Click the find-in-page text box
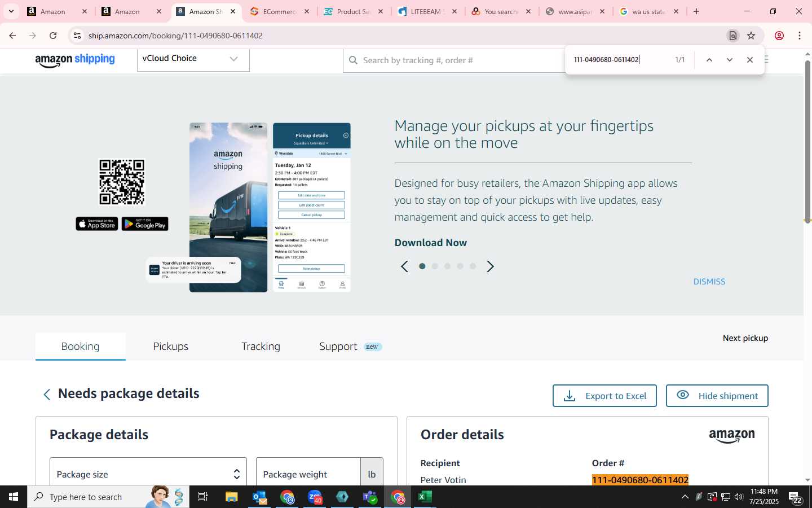This screenshot has height=508, width=812. tap(620, 60)
